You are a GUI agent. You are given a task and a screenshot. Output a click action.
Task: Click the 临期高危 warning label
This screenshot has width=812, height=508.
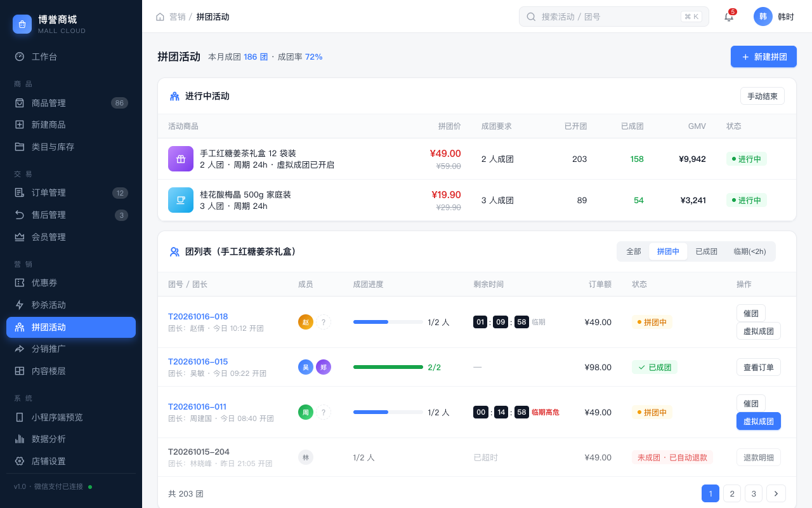546,412
